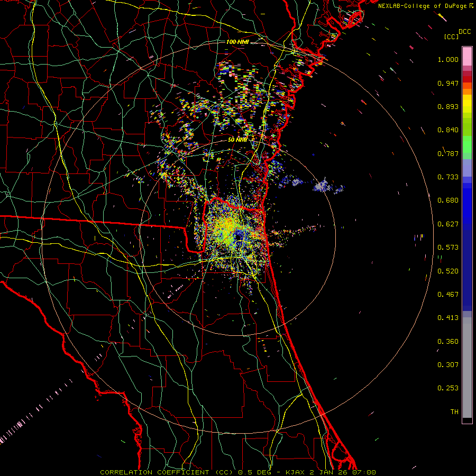Click the gray segment of the color bar
The width and height of the screenshot is (476, 476).
pyautogui.click(x=467, y=368)
